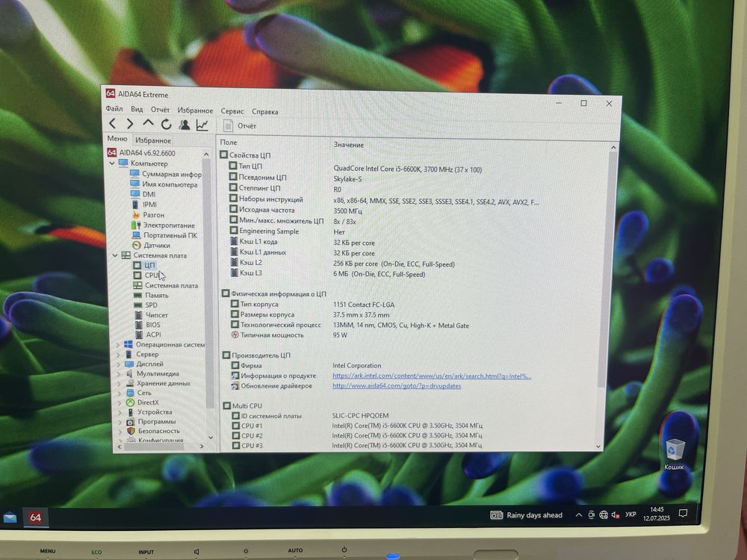Open the IPMI tree item
Viewport: 747px width, 560px height.
(144, 205)
